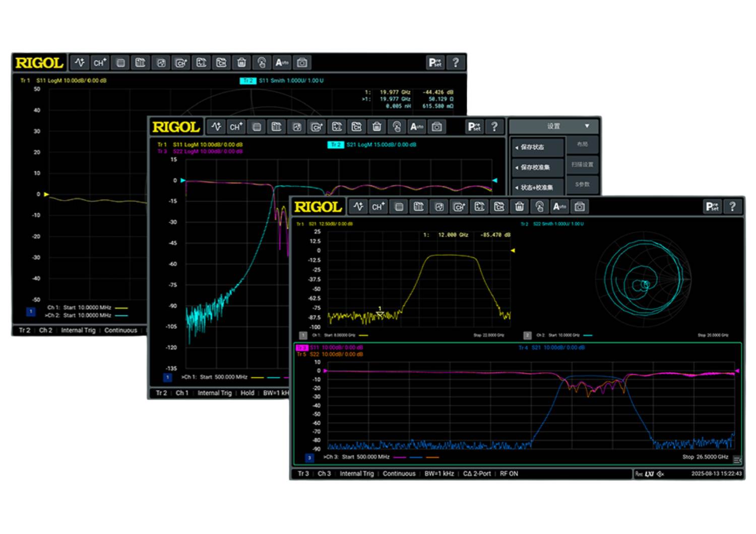Click the Preset icon in middle window
Screen dimensions: 756x534
pyautogui.click(x=474, y=127)
